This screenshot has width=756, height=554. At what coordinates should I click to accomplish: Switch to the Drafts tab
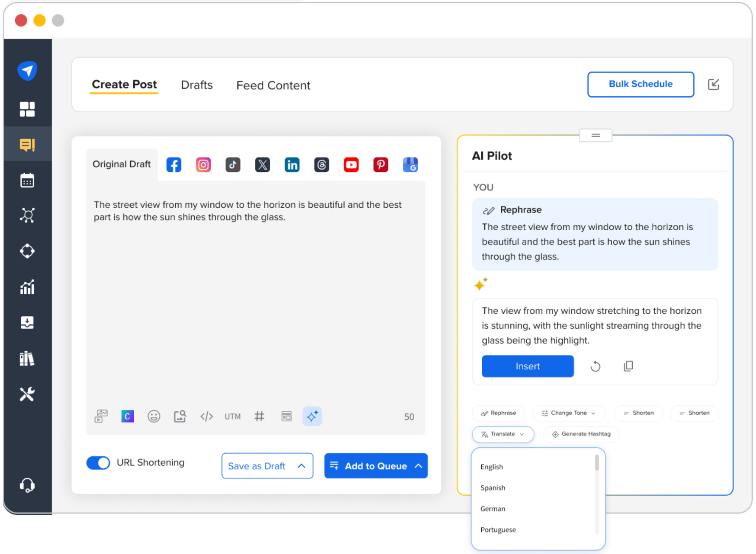point(197,85)
